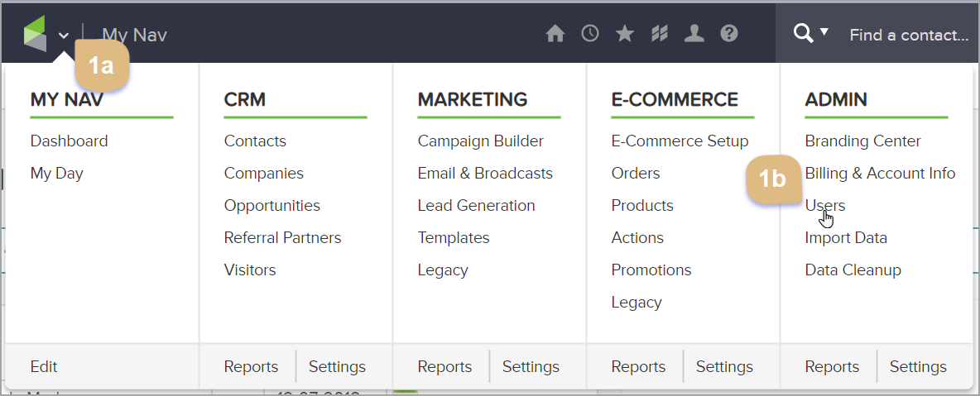Screen dimensions: 980x396
Task: Open the Home icon in top bar
Action: (555, 34)
